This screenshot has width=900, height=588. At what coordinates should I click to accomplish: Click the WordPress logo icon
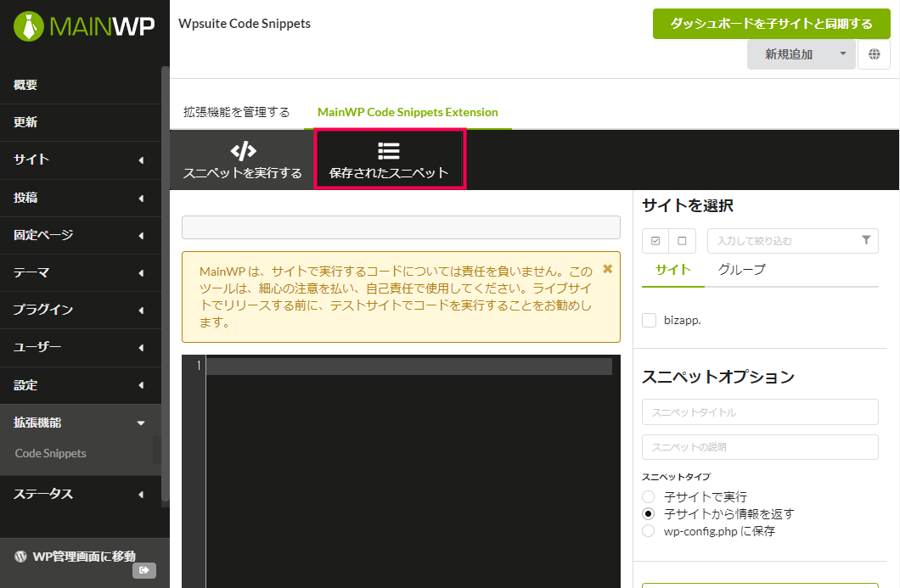[20, 556]
